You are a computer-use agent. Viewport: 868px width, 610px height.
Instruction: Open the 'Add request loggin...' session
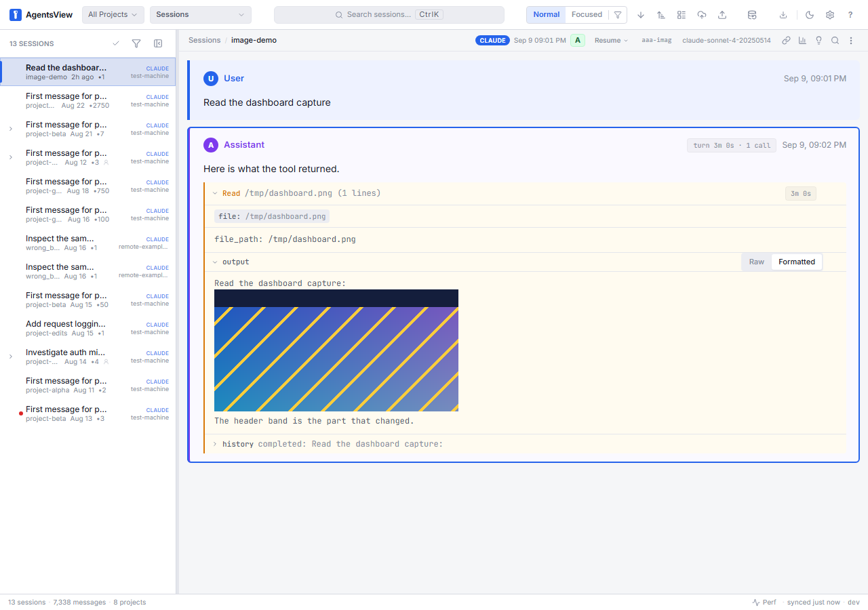88,328
